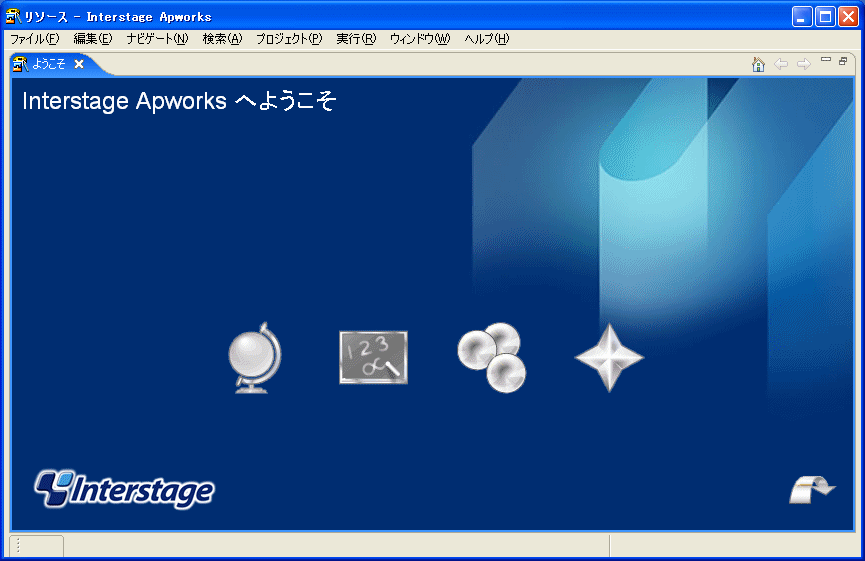Maximize the Interstage Apworks window

click(x=825, y=17)
